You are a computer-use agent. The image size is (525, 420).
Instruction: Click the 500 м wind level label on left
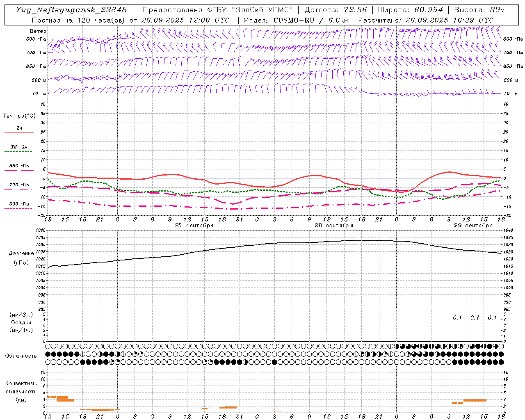[39, 80]
